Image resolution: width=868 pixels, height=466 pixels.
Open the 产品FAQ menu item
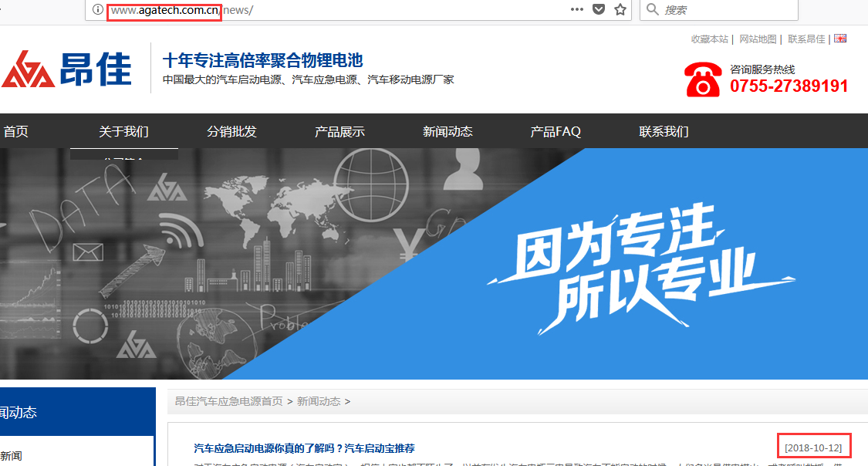pyautogui.click(x=556, y=131)
